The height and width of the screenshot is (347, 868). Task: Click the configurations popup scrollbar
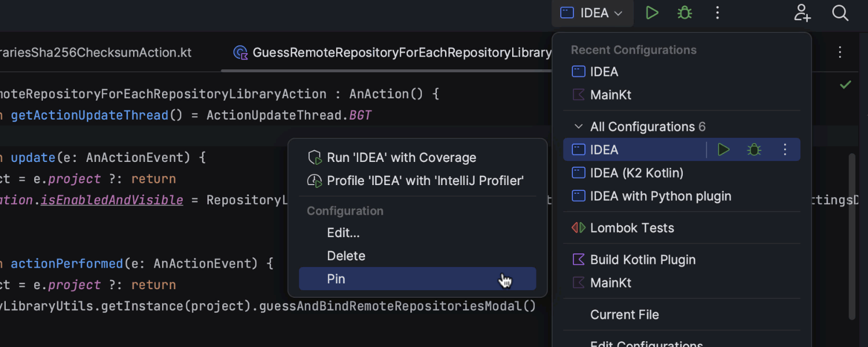click(851, 236)
